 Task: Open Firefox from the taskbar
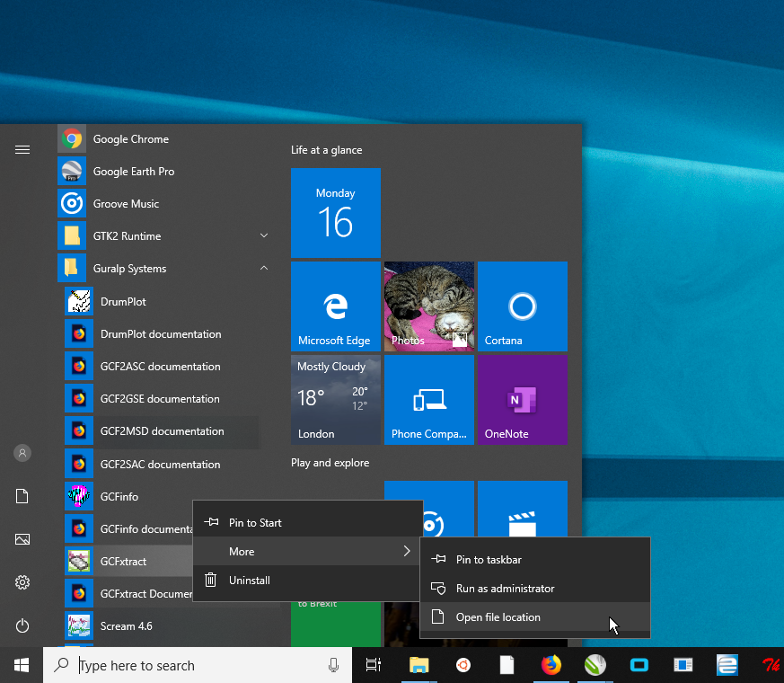[x=551, y=665]
